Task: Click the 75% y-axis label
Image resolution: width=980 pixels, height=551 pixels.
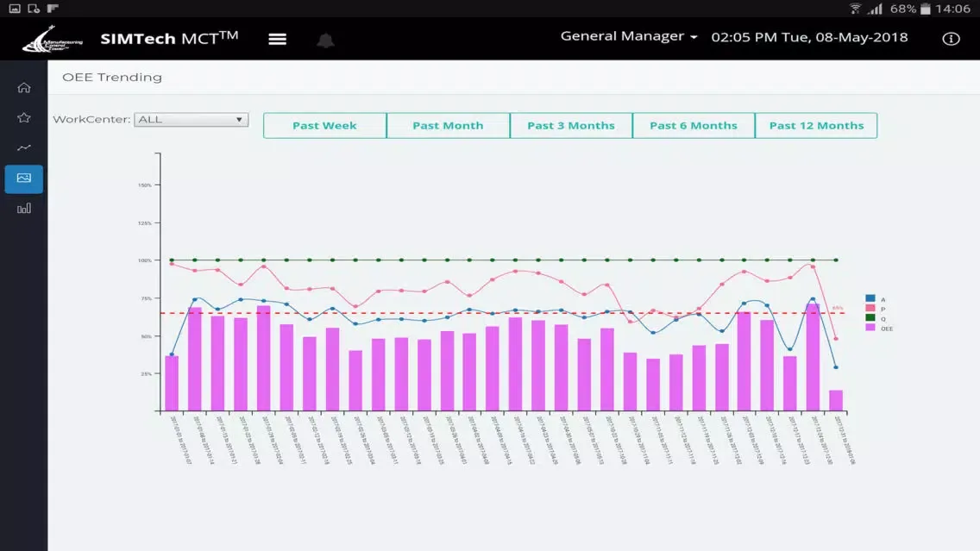Action: pyautogui.click(x=146, y=298)
